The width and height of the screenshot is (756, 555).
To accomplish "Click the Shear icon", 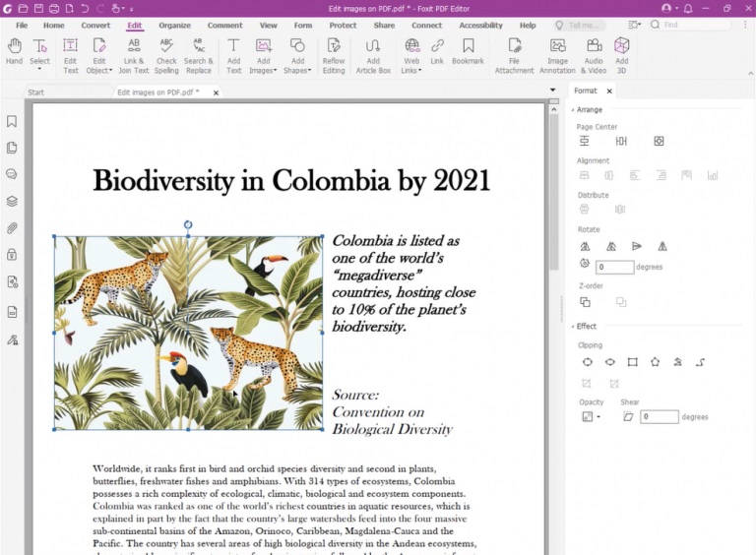I will [x=628, y=416].
